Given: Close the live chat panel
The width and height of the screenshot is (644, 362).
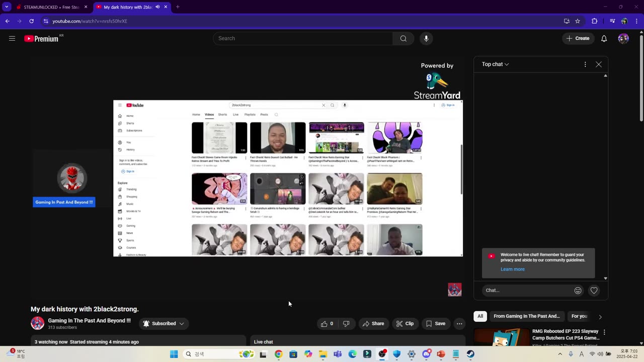Looking at the screenshot, I should click(x=599, y=64).
